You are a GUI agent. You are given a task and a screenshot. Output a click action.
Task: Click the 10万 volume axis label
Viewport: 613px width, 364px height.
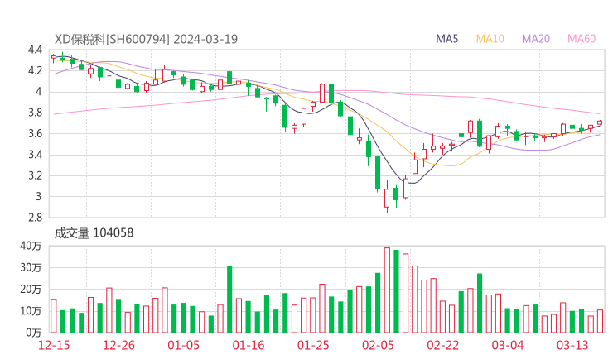[31, 311]
